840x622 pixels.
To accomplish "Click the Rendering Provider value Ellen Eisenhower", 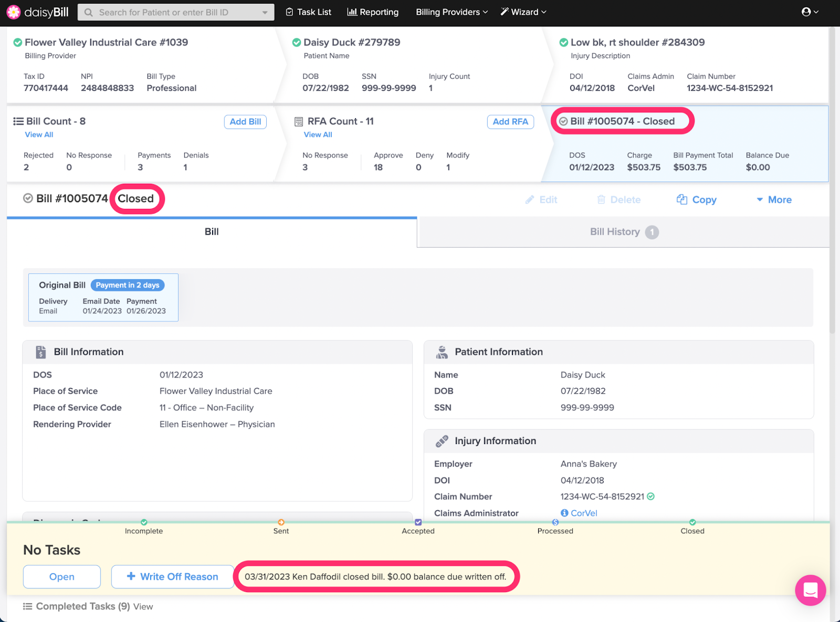I will click(217, 424).
